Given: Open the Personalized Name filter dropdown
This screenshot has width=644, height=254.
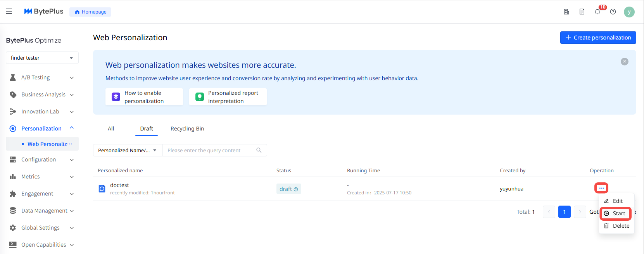Looking at the screenshot, I should click(x=128, y=150).
